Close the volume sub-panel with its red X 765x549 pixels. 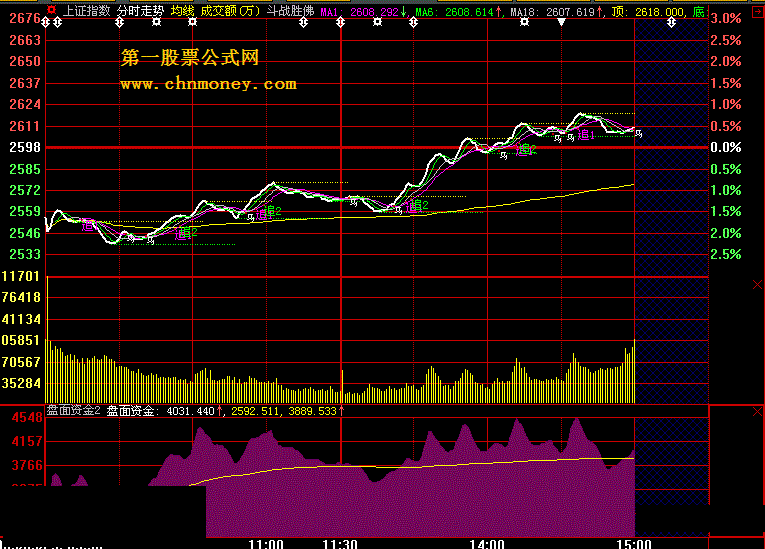pyautogui.click(x=757, y=285)
